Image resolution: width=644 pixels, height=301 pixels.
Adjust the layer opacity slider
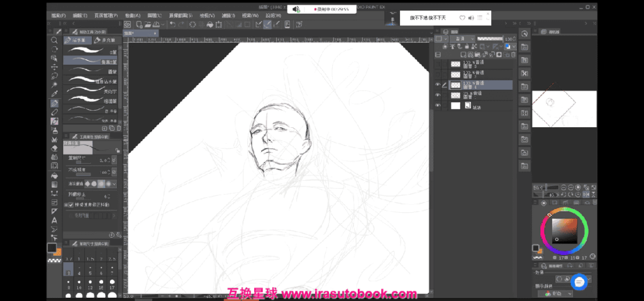coord(489,38)
